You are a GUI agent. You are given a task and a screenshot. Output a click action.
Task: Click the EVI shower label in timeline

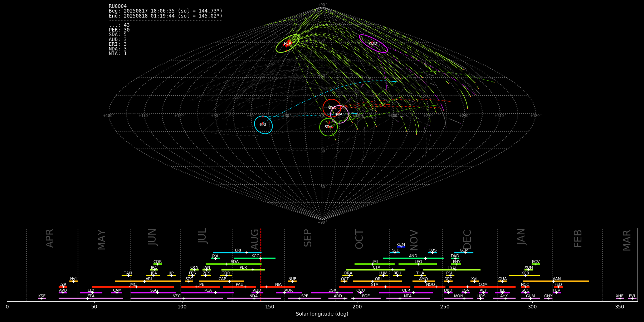632,296
